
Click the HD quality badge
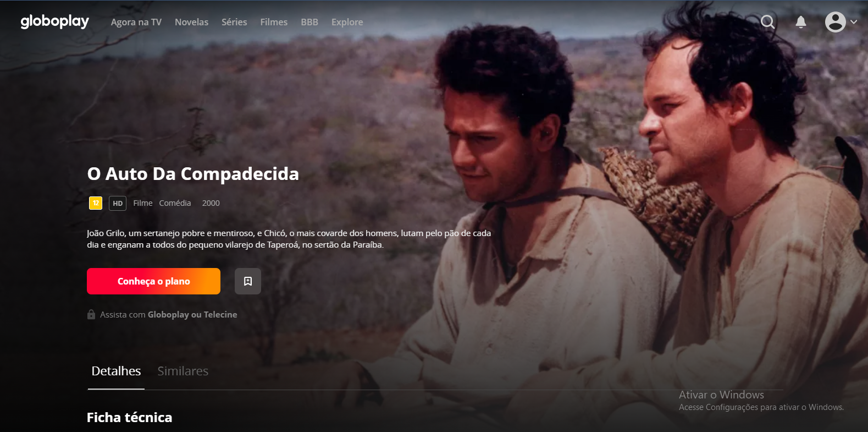(x=118, y=203)
